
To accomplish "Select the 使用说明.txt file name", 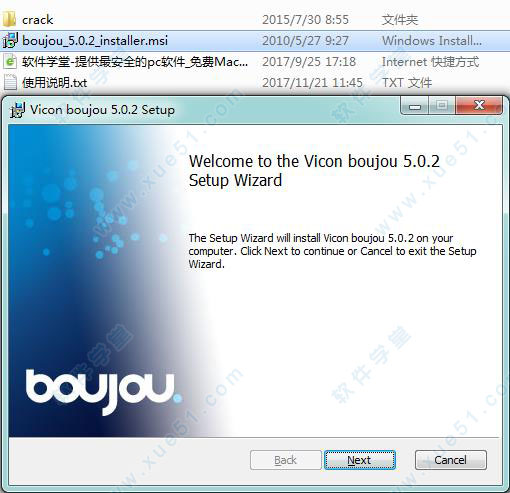I will click(x=55, y=83).
